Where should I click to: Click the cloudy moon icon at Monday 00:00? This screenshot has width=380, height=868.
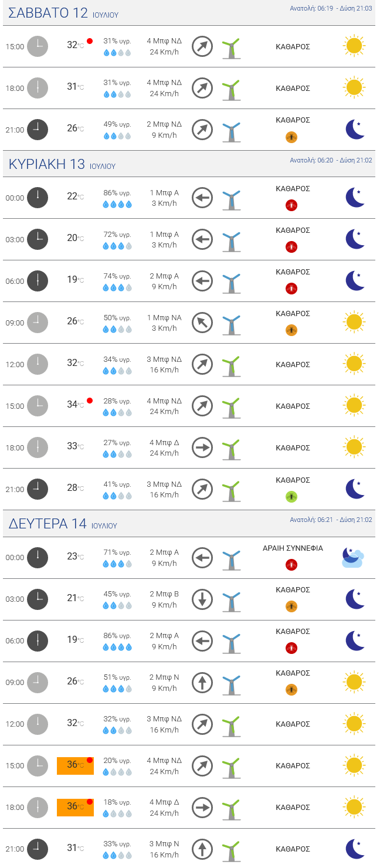353,557
